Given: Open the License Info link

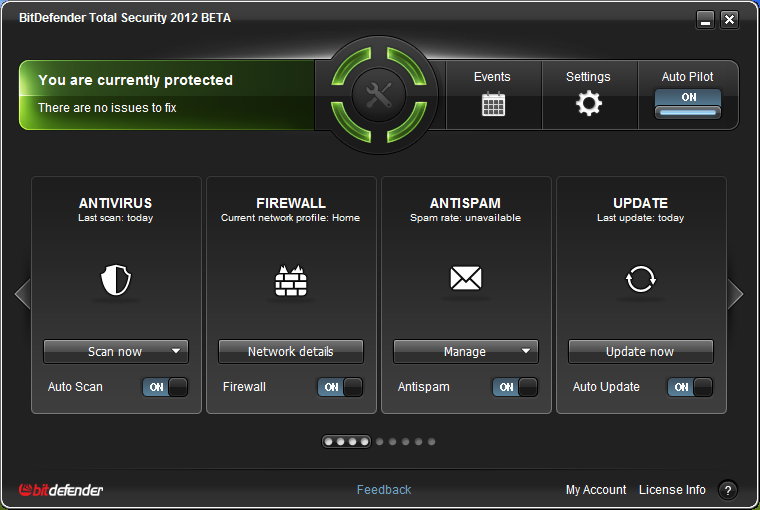Looking at the screenshot, I should pyautogui.click(x=672, y=490).
